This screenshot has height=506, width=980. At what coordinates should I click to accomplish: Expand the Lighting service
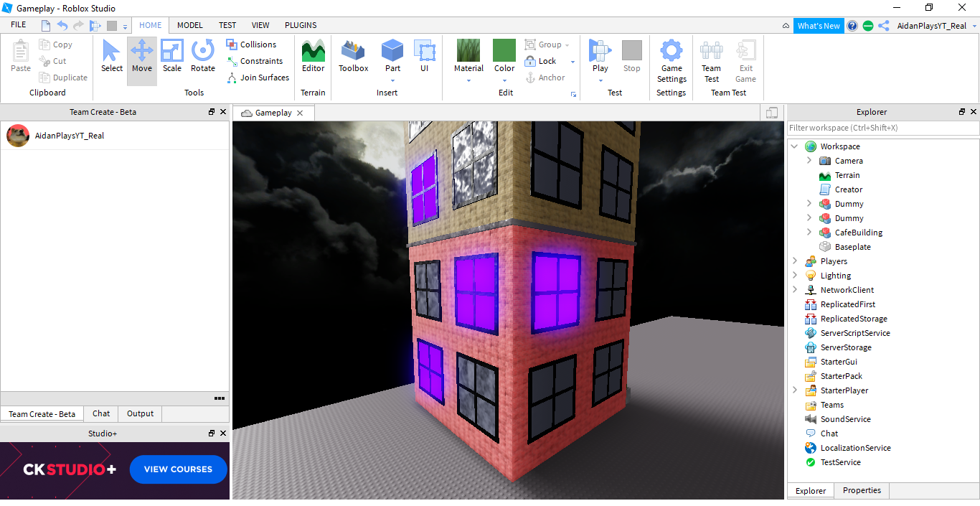tap(795, 276)
